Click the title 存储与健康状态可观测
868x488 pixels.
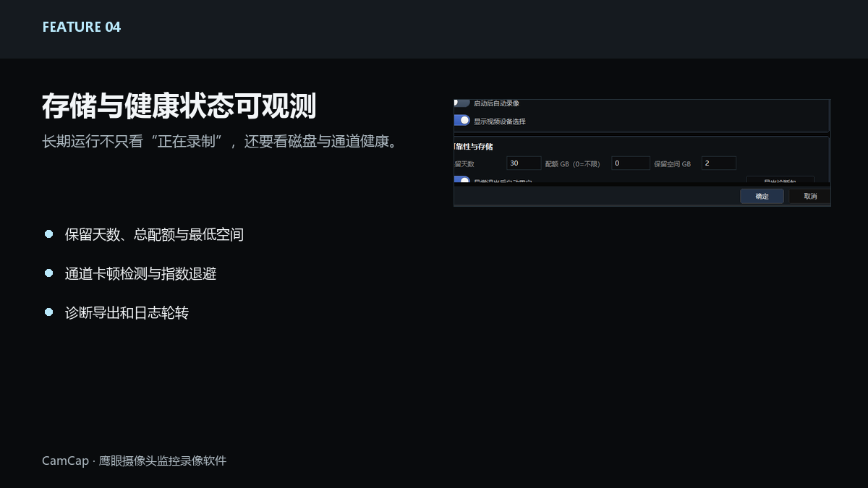pyautogui.click(x=179, y=106)
